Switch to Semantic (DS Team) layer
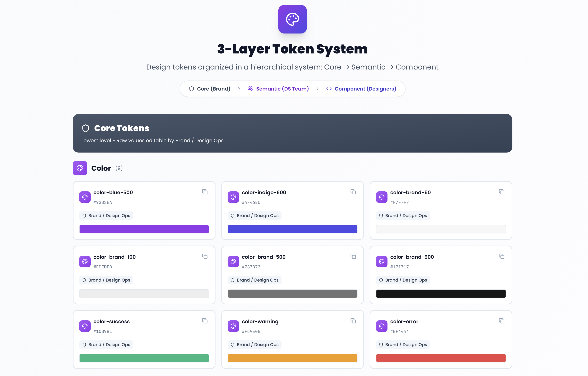 278,89
